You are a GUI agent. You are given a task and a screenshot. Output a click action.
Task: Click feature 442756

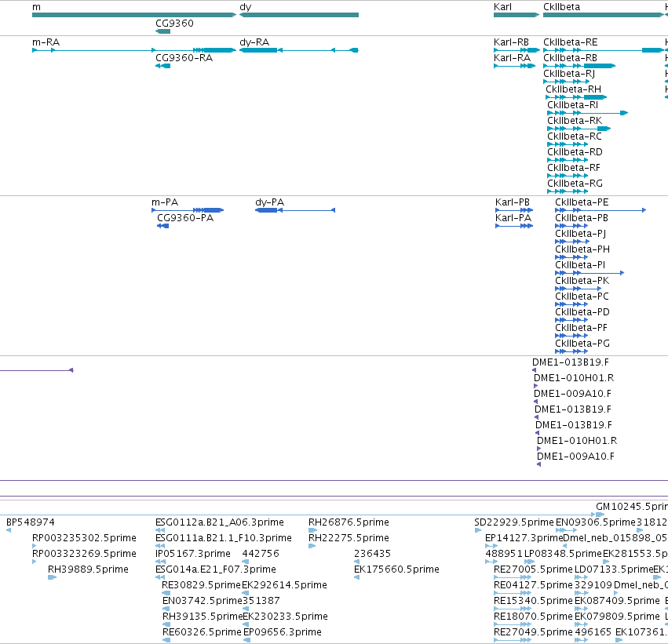261,554
